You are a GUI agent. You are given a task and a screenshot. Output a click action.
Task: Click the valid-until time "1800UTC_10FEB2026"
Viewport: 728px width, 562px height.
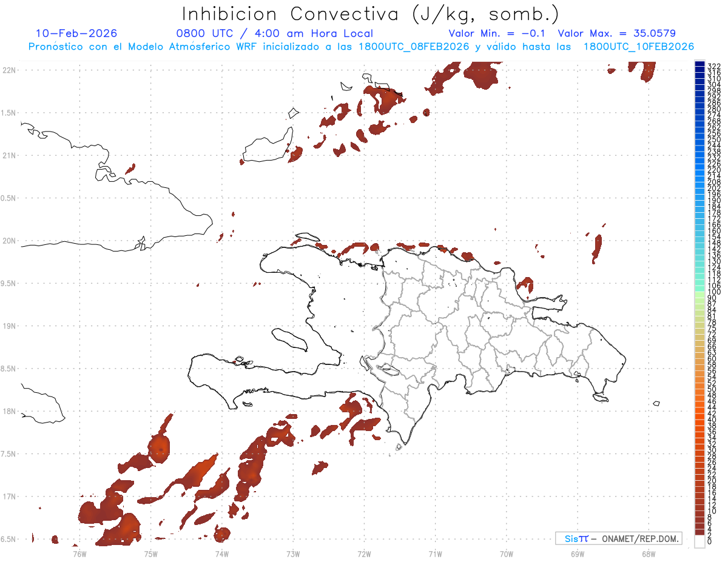point(639,47)
